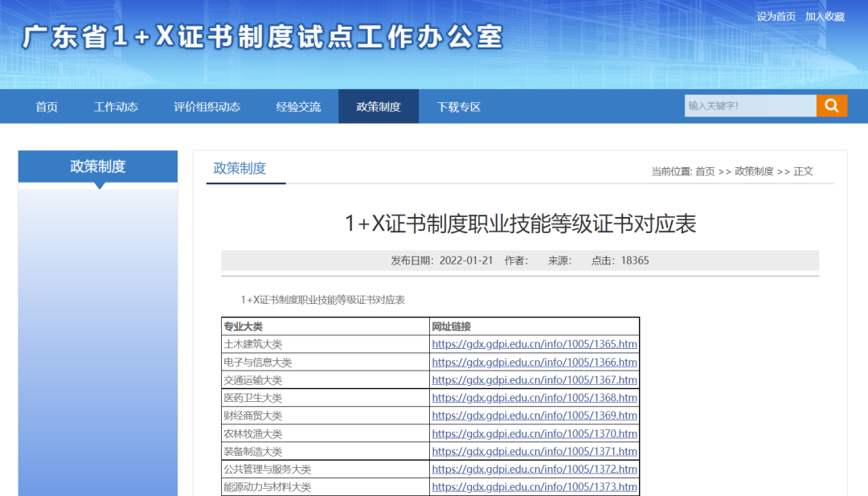Image resolution: width=868 pixels, height=496 pixels.
Task: Open the 能源动力与材料大类 certificate link
Action: (534, 486)
